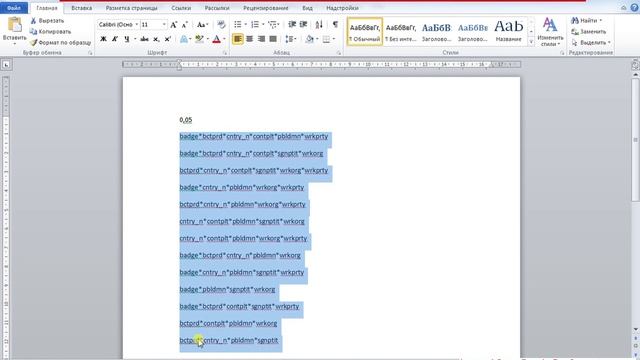Align text left
The height and width of the screenshot is (360, 640).
point(238,39)
